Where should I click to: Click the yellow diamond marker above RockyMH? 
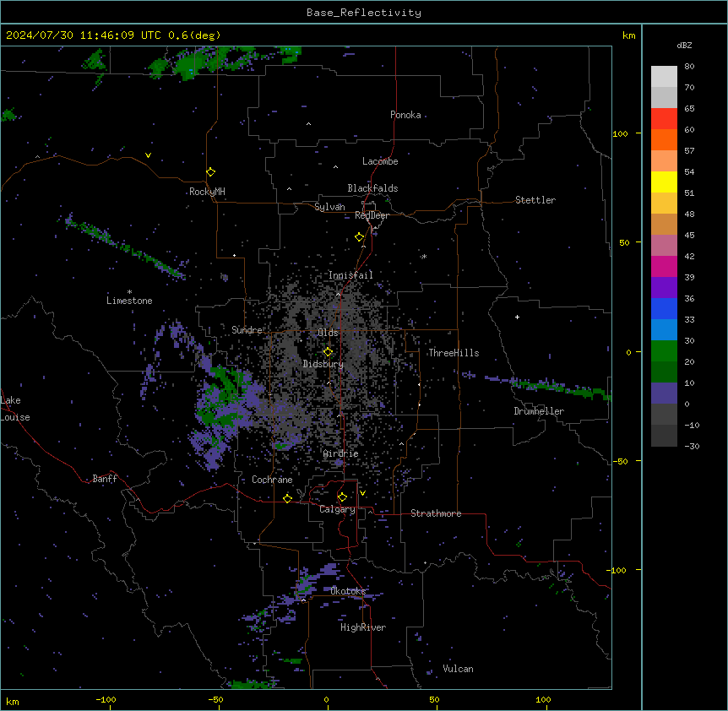click(x=211, y=172)
